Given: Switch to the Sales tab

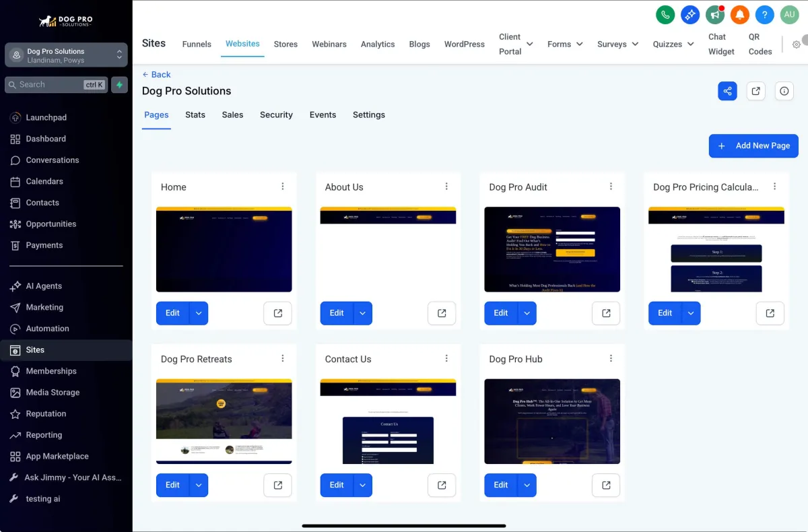Looking at the screenshot, I should 232,114.
